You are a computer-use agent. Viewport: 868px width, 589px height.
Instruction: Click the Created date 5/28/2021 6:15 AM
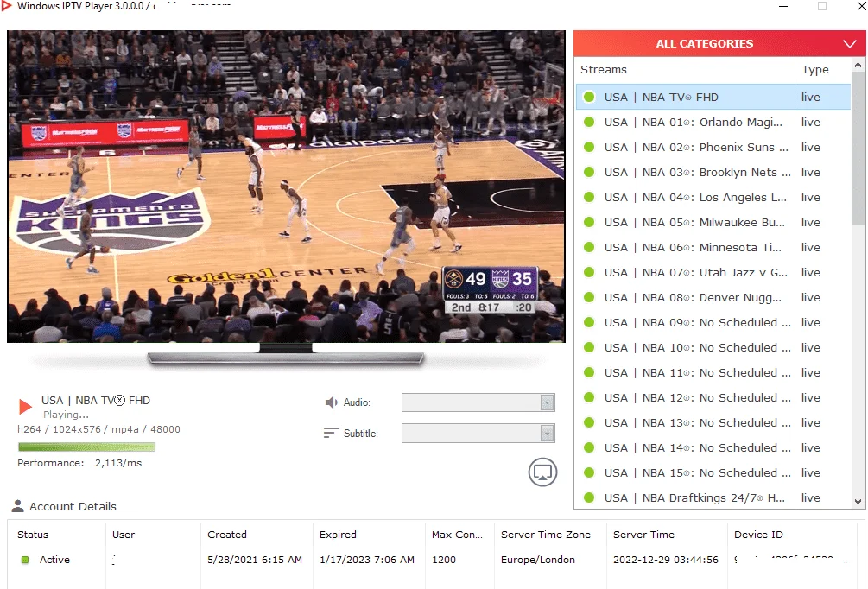255,560
